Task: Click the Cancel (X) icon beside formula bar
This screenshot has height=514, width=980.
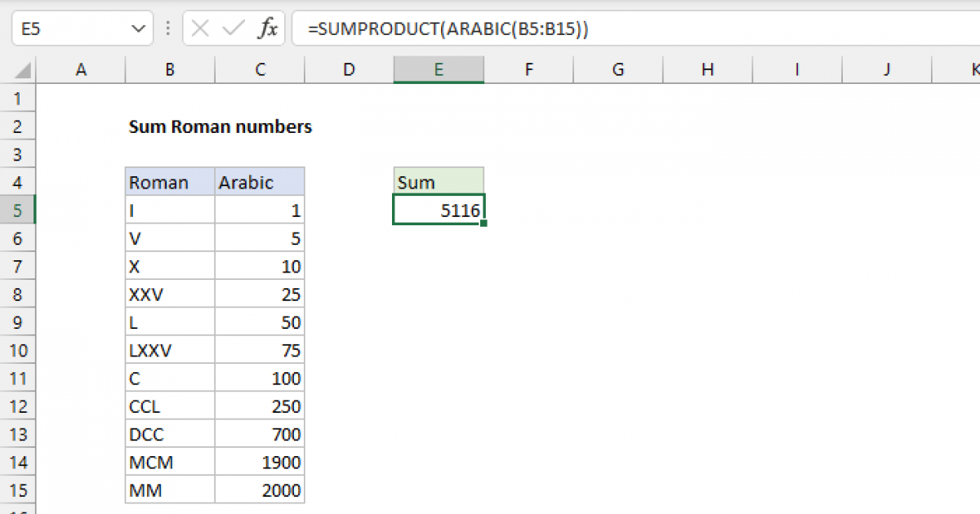Action: (x=198, y=28)
